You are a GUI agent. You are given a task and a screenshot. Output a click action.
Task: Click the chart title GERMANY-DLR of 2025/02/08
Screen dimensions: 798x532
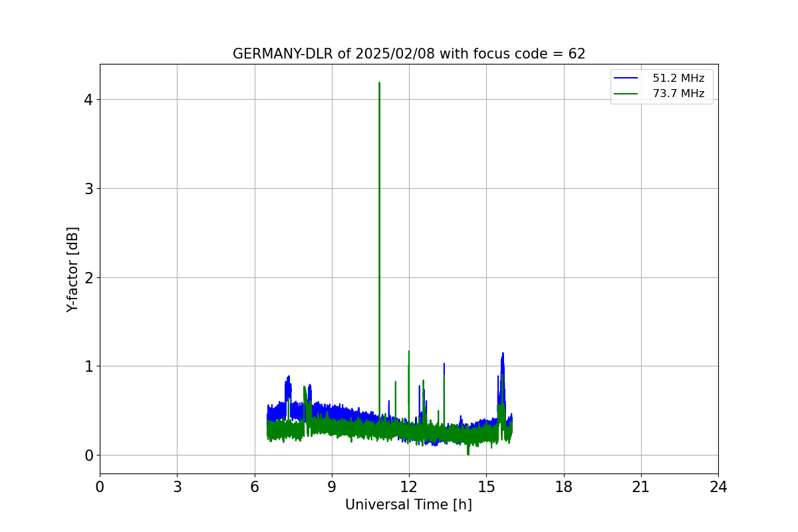coord(409,54)
